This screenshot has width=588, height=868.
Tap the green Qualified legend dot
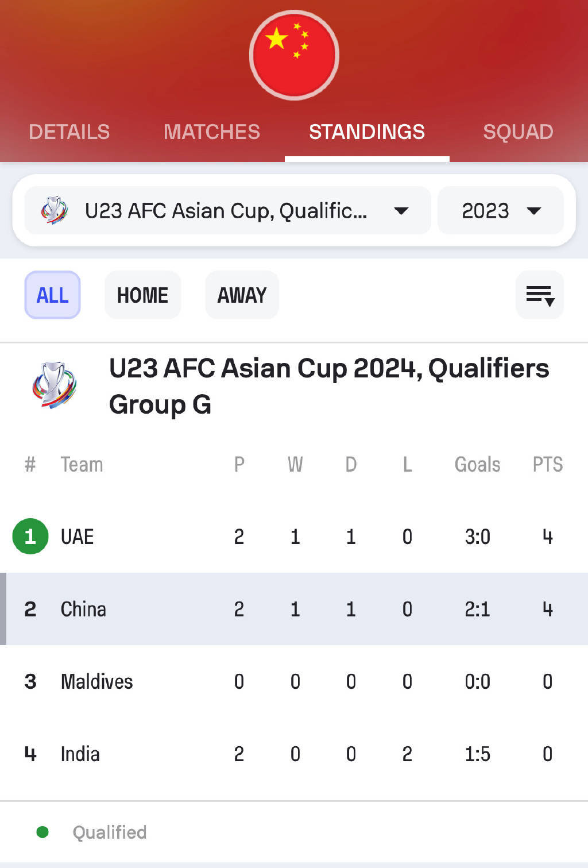(42, 832)
